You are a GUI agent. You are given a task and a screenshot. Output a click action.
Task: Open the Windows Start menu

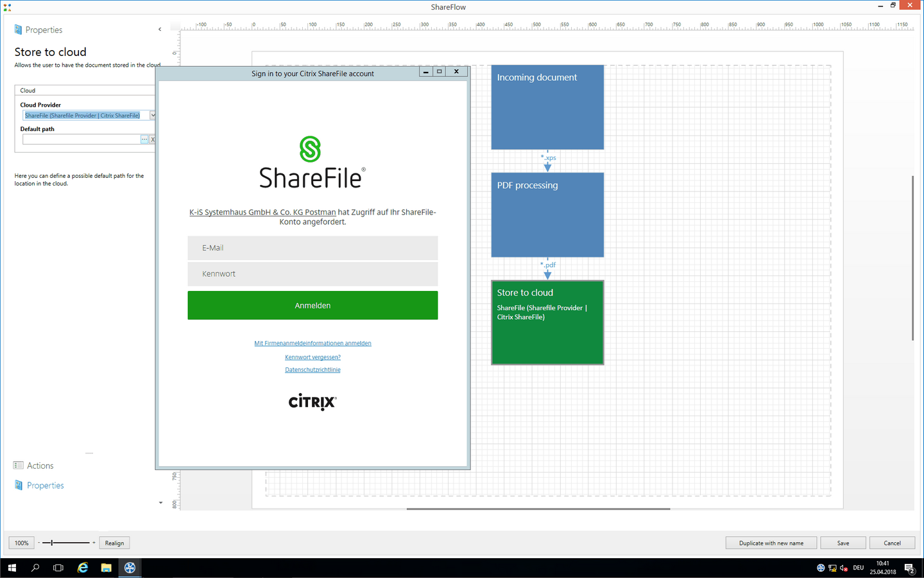pyautogui.click(x=12, y=568)
